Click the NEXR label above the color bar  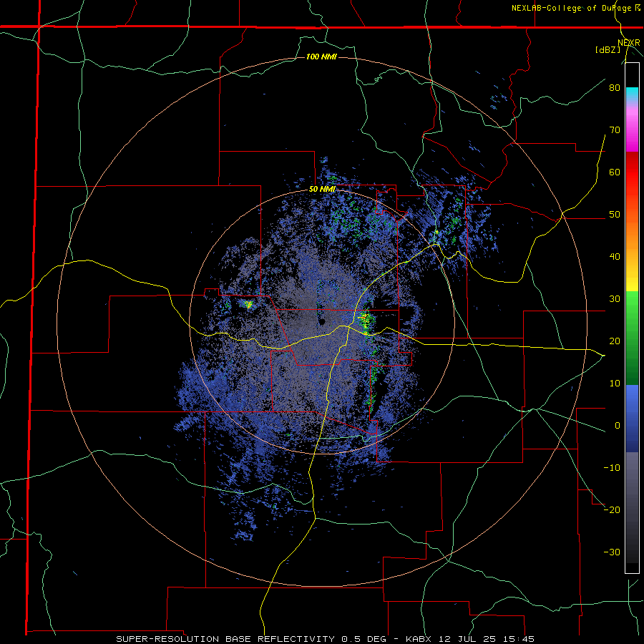tap(629, 43)
